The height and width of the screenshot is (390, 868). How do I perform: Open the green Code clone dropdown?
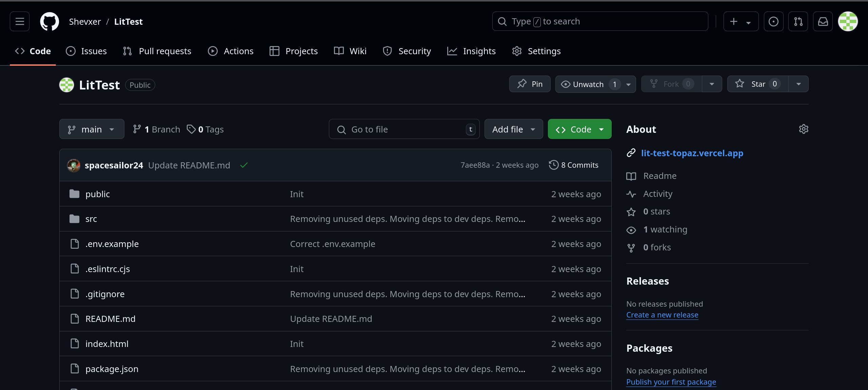tap(579, 129)
